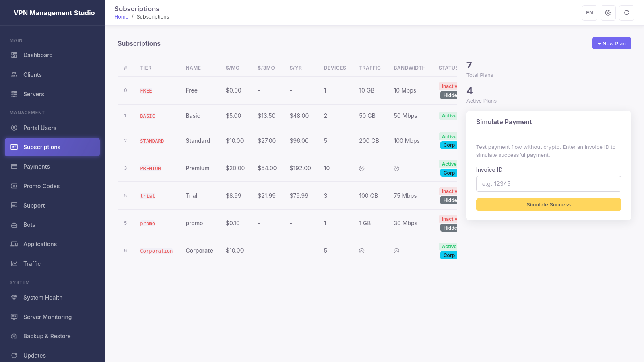This screenshot has width=644, height=362.
Task: Click the Clients people icon
Action: tap(14, 74)
